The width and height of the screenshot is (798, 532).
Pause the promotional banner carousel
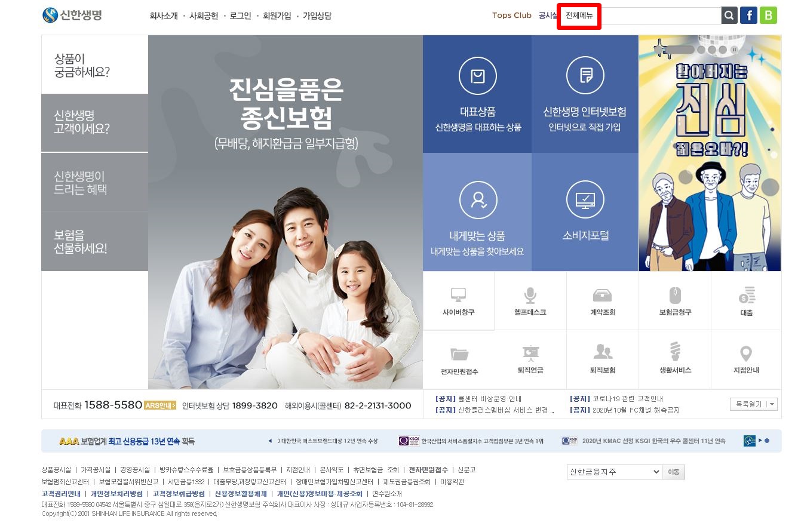coord(733,50)
